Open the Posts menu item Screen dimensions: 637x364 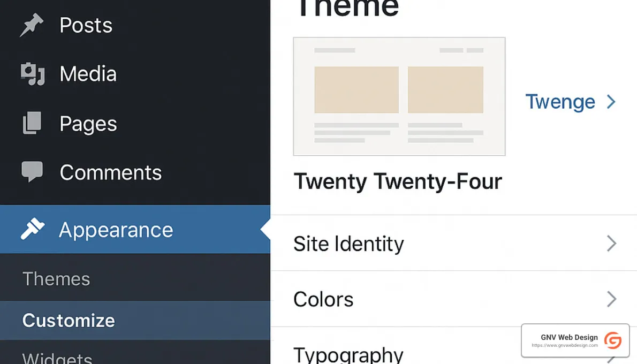(86, 24)
